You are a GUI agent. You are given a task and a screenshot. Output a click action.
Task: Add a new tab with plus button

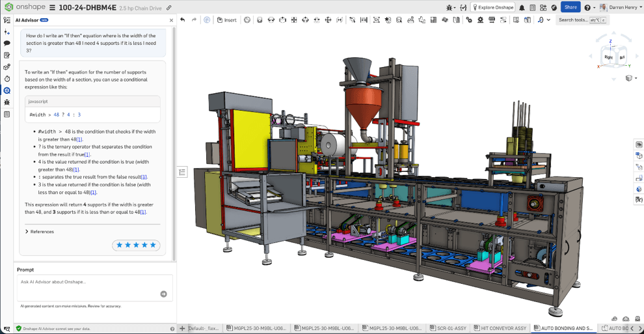(182, 328)
